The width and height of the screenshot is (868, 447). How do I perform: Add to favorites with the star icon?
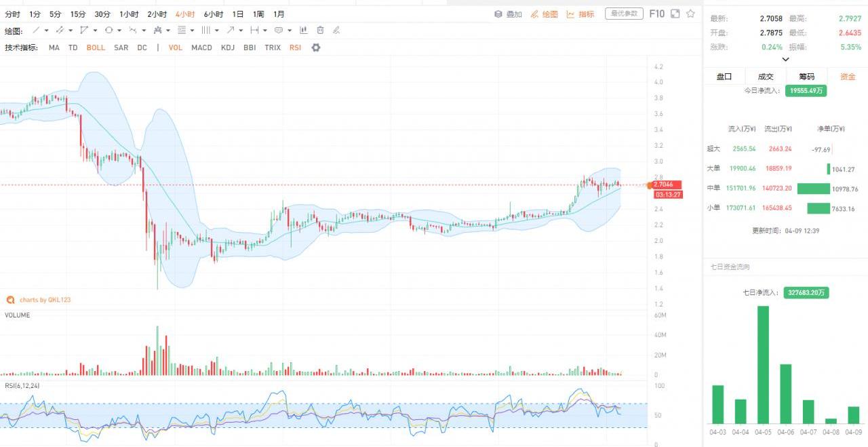[x=690, y=14]
